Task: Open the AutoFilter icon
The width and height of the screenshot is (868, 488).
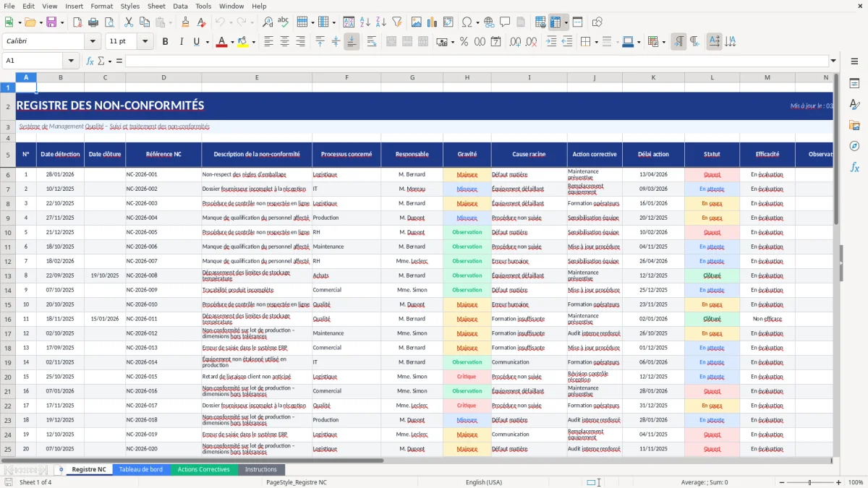Action: point(397,22)
